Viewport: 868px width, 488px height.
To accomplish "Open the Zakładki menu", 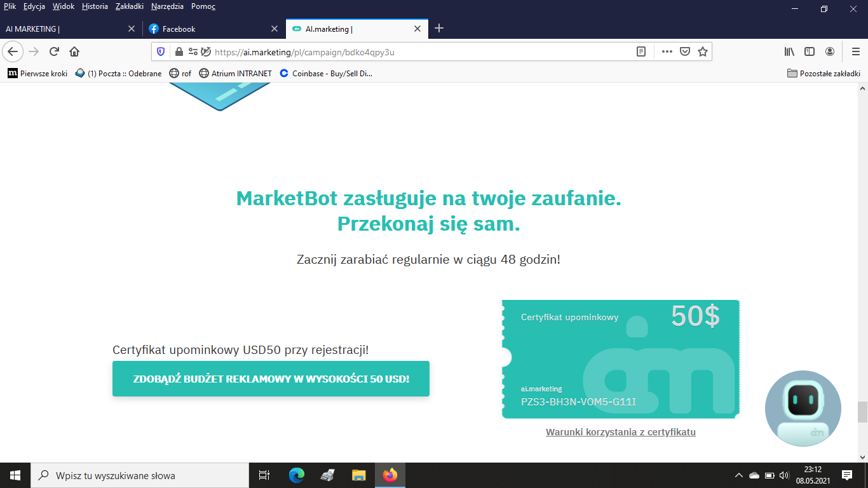I will coord(130,6).
